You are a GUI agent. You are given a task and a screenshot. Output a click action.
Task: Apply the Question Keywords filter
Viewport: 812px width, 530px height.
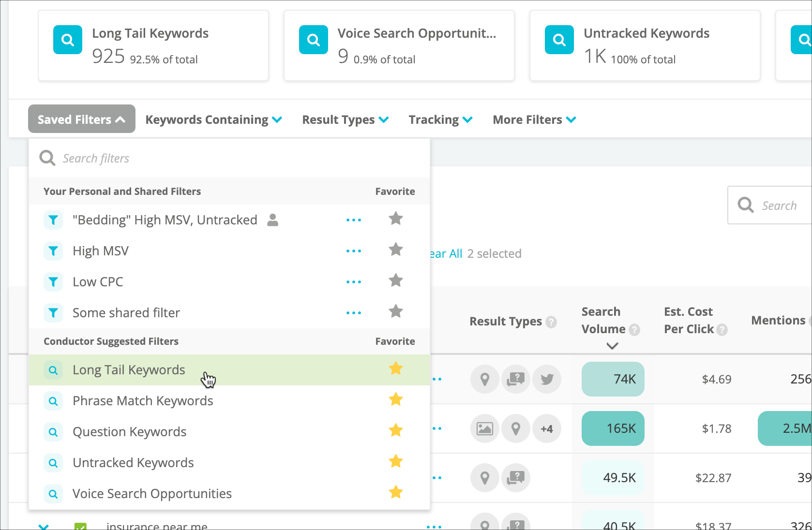229,432
